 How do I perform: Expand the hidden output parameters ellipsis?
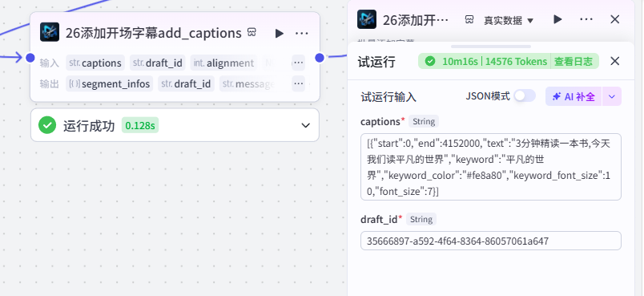coord(299,84)
